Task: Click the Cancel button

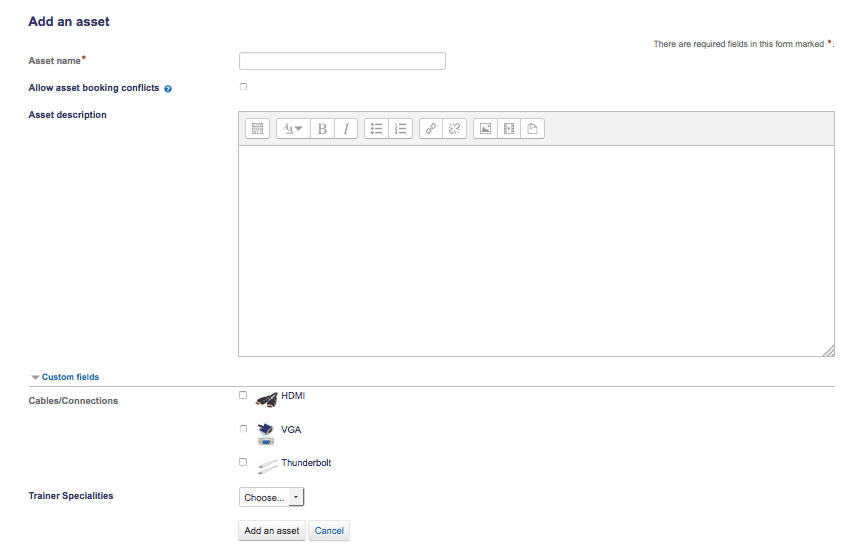Action: 329,530
